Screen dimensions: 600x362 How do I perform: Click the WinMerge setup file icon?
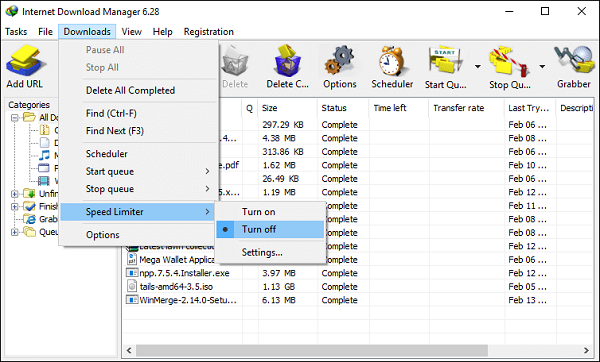132,300
